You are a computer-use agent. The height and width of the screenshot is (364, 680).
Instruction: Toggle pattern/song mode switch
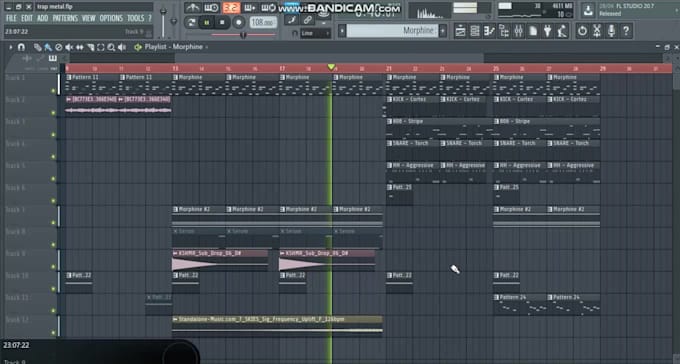pos(191,22)
